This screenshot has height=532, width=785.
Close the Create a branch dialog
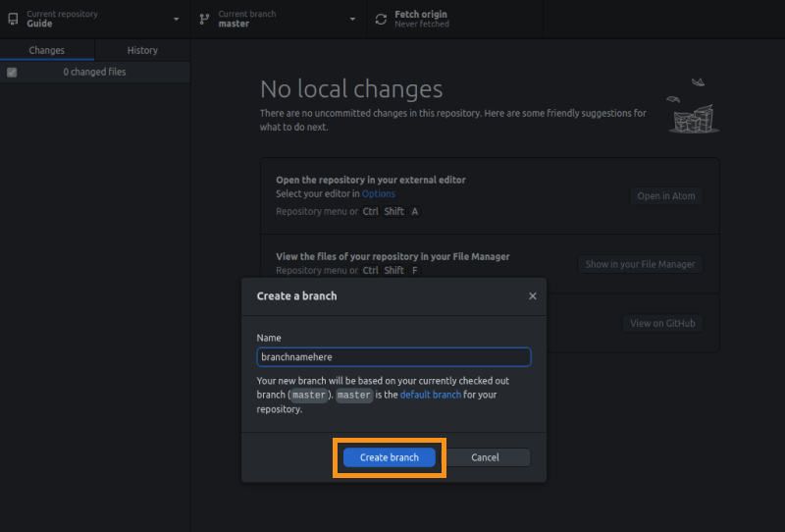[533, 295]
